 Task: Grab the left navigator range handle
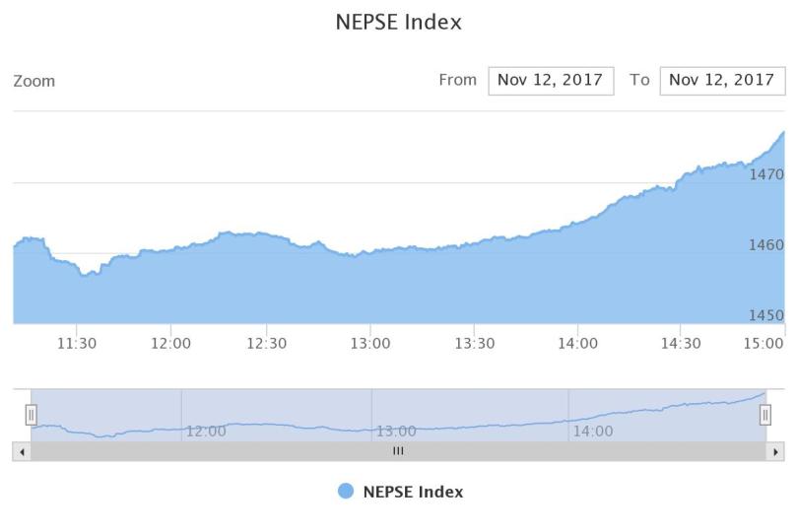pos(32,416)
